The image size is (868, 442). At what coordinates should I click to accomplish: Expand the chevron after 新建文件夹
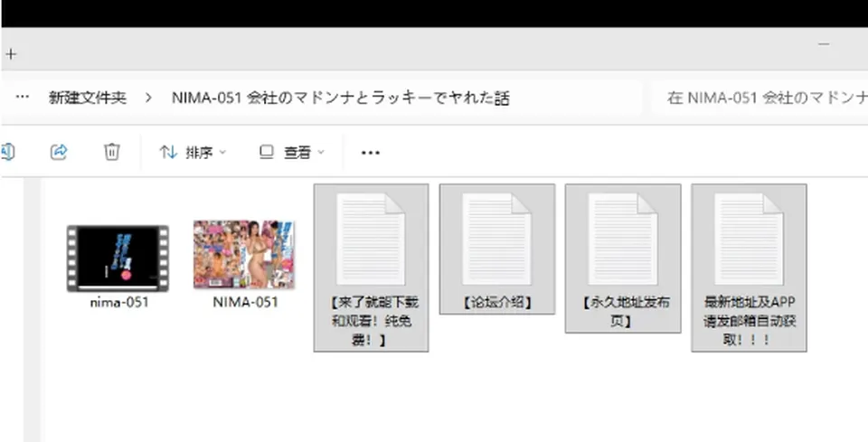tap(148, 98)
